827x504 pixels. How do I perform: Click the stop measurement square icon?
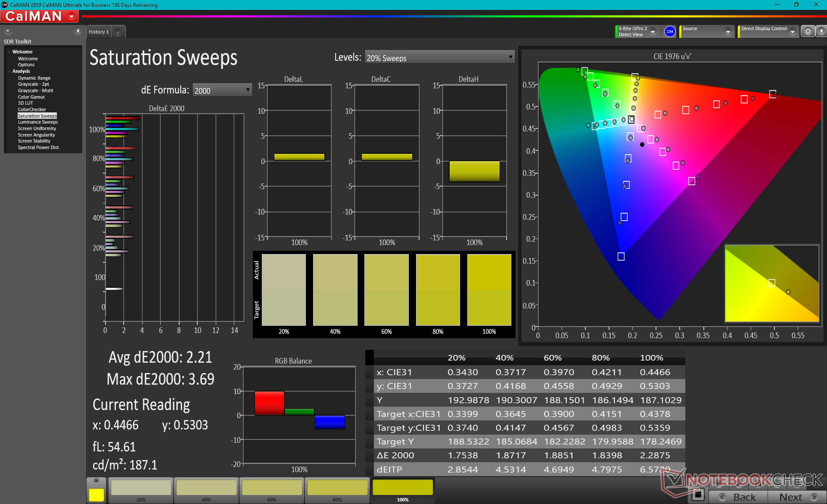pos(698,495)
